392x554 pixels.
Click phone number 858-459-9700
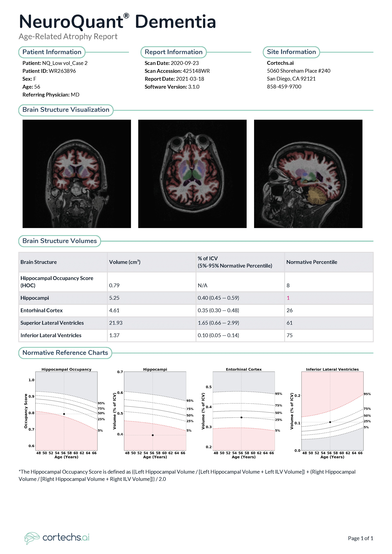point(284,87)
